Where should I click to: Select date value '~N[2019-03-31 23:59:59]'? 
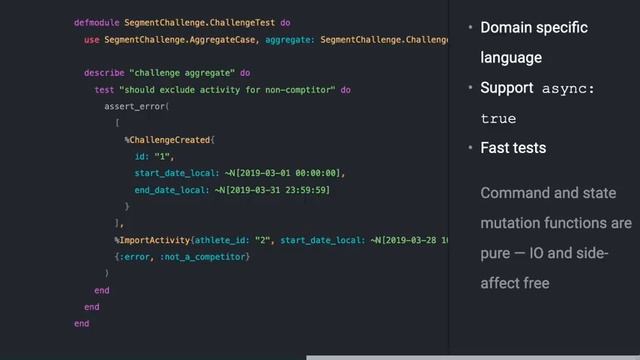(272, 190)
